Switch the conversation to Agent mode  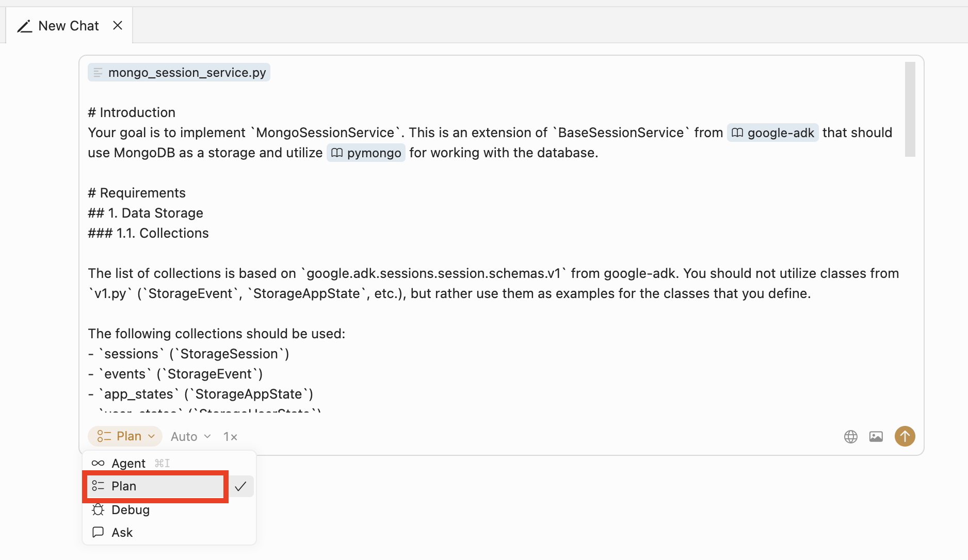(x=128, y=463)
